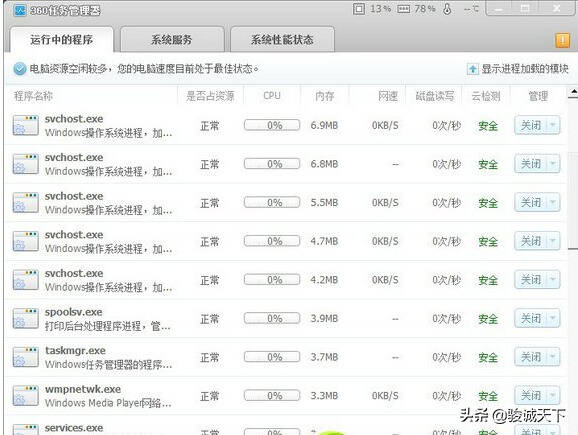
Task: Click the orange exclamation alert icon
Action: pos(563,40)
